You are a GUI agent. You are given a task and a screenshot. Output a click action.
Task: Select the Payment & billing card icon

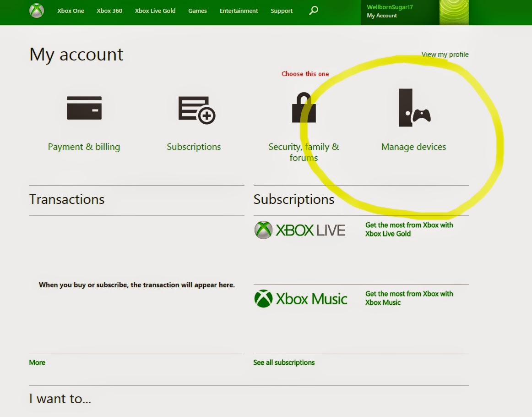(x=84, y=109)
